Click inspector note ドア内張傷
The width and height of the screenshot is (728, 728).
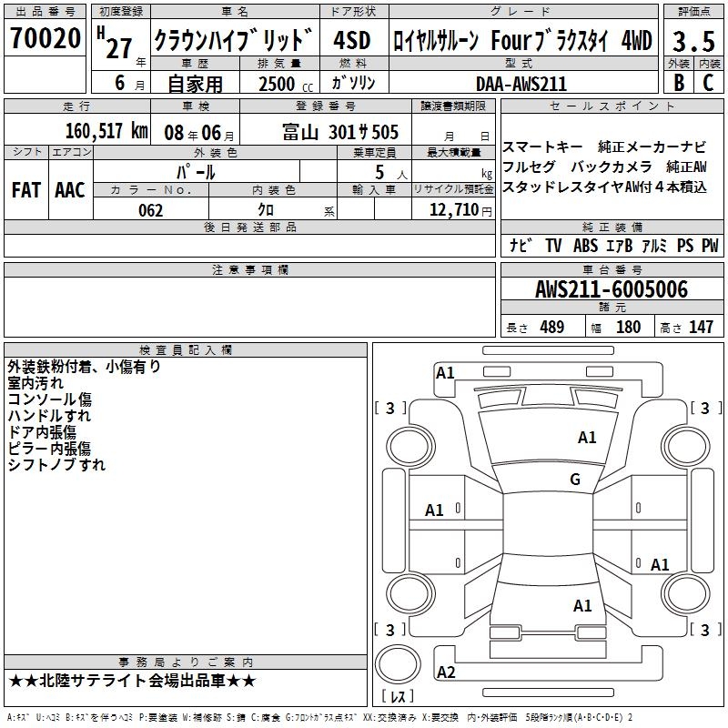coord(42,431)
